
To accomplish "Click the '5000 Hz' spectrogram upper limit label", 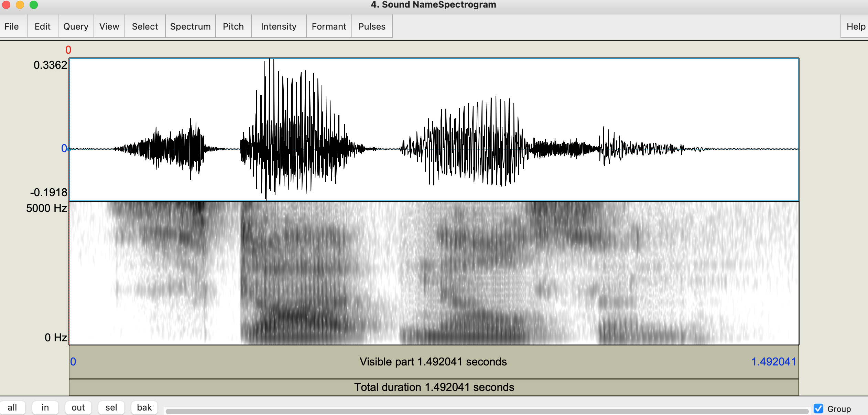I will (x=46, y=208).
